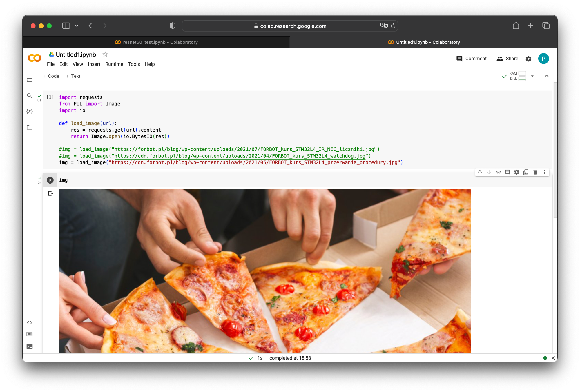This screenshot has height=392, width=580.
Task: Open Colab settings gear in header
Action: coord(528,59)
